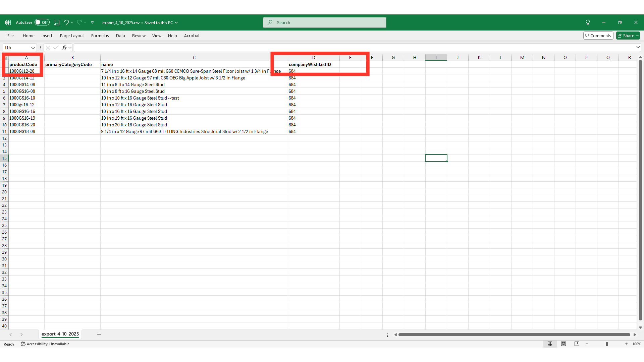
Task: Click the Normal view grid icon
Action: tap(550, 344)
